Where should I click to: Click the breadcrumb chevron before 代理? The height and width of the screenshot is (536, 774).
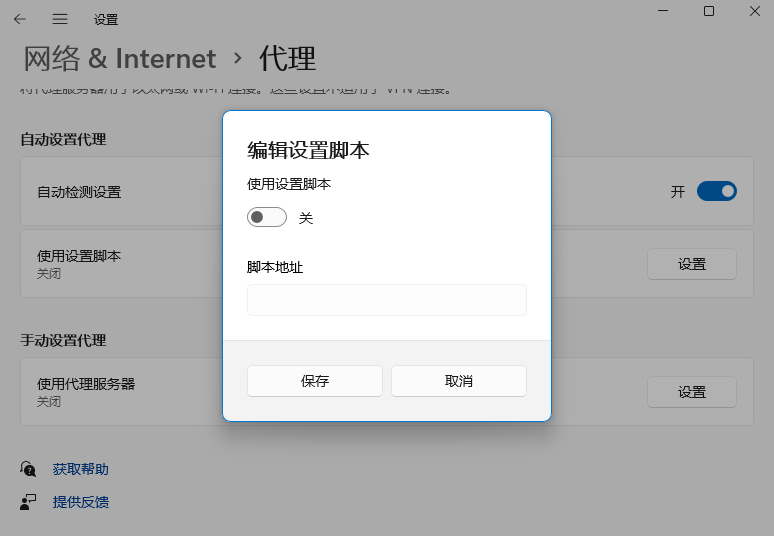click(x=238, y=58)
